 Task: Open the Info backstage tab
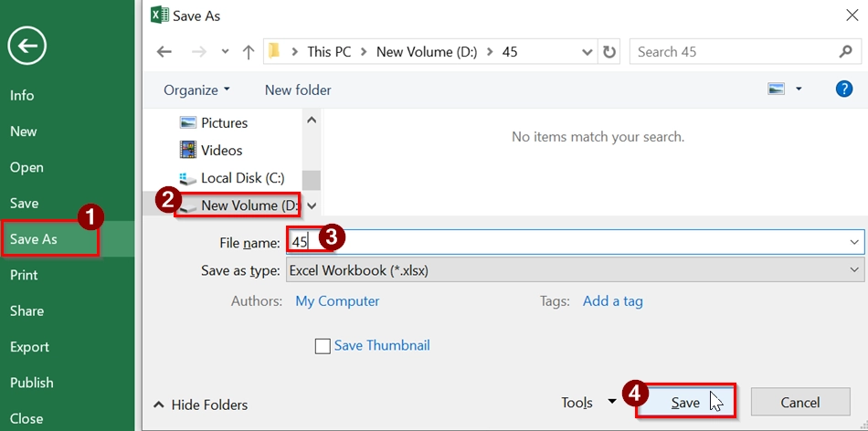22,95
